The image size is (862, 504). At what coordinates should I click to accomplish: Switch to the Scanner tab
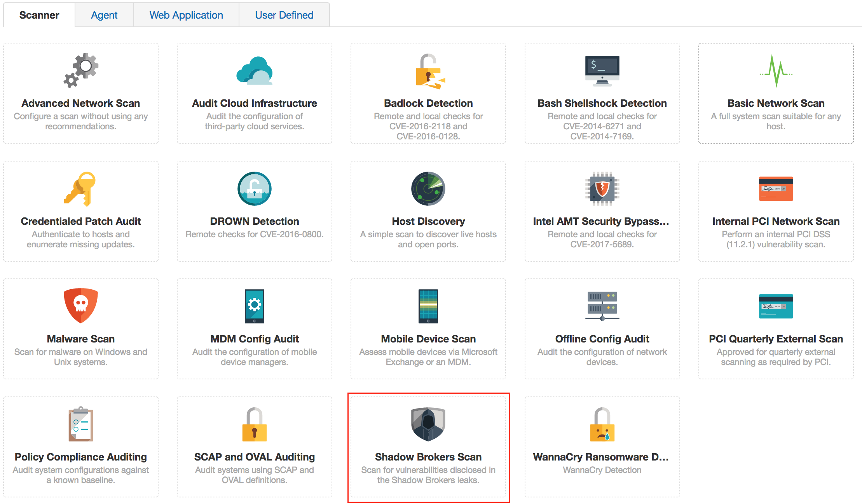coord(39,15)
